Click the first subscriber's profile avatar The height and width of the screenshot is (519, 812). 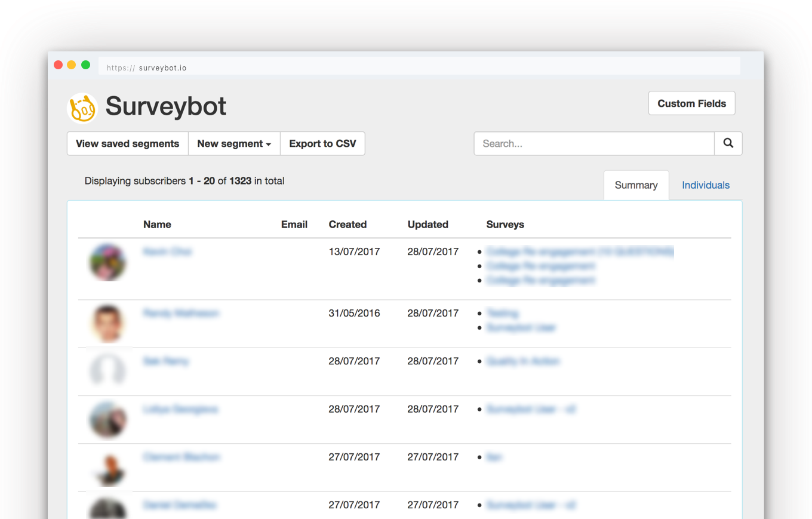(x=107, y=262)
